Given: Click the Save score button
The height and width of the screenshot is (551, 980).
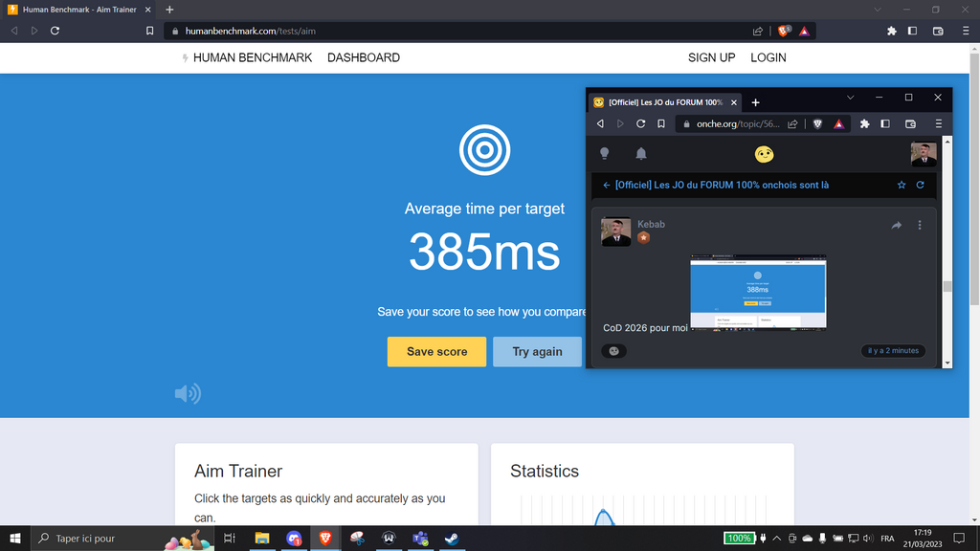Looking at the screenshot, I should (436, 352).
